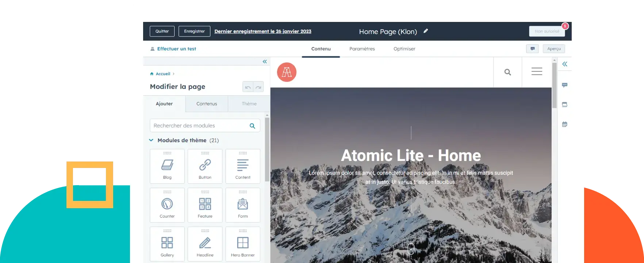
Task: Select the Button module icon
Action: click(x=205, y=165)
